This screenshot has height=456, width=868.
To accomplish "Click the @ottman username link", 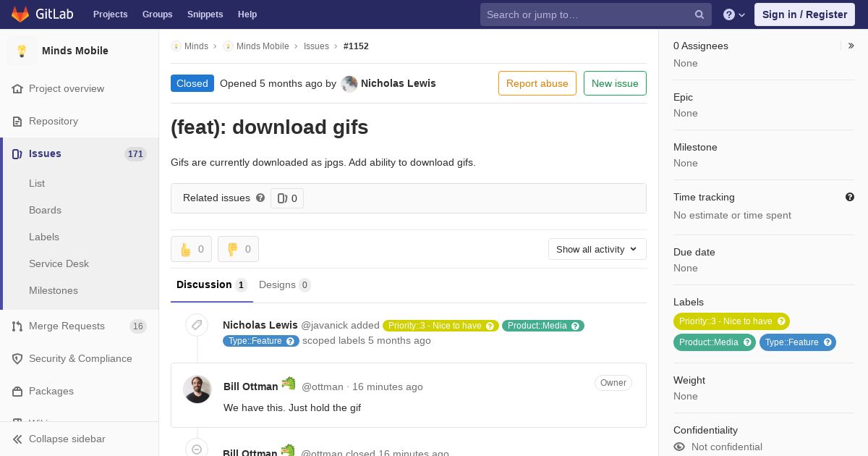I will pyautogui.click(x=323, y=387).
